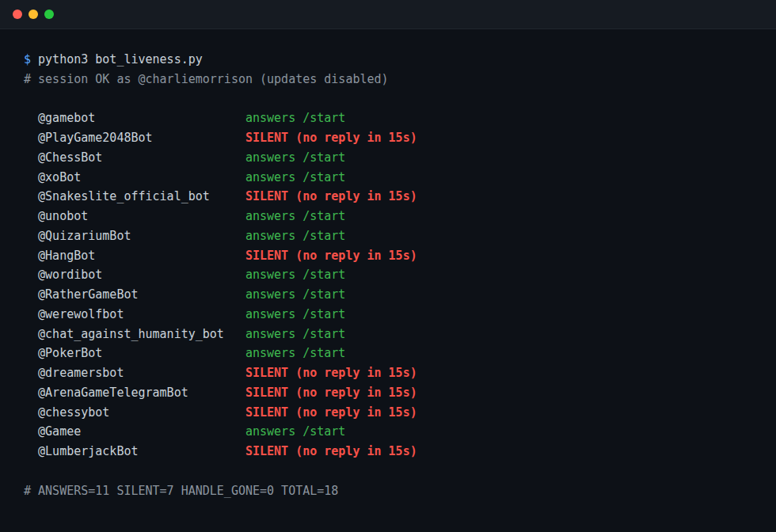Click ANSWERS=11 in the summary line
The width and height of the screenshot is (776, 532).
tap(74, 491)
